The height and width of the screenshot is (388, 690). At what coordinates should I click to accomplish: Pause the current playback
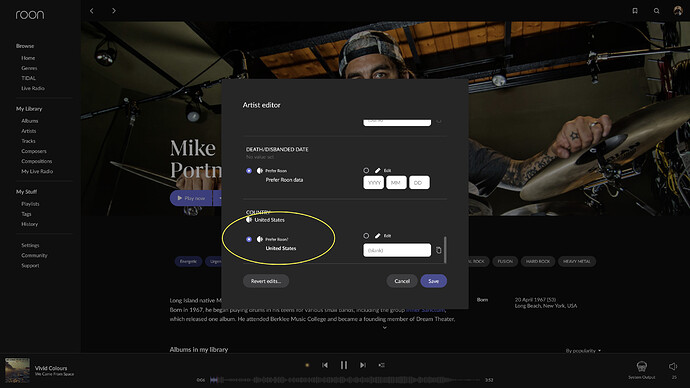point(344,365)
